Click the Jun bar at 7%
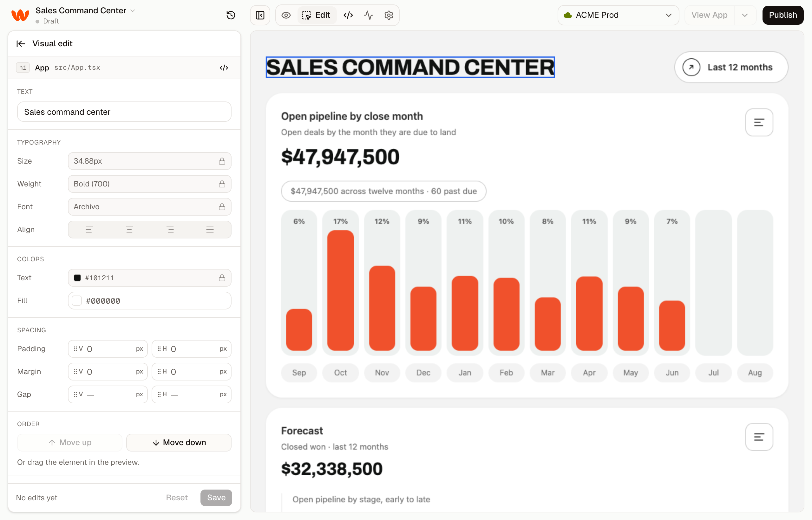 pos(672,326)
